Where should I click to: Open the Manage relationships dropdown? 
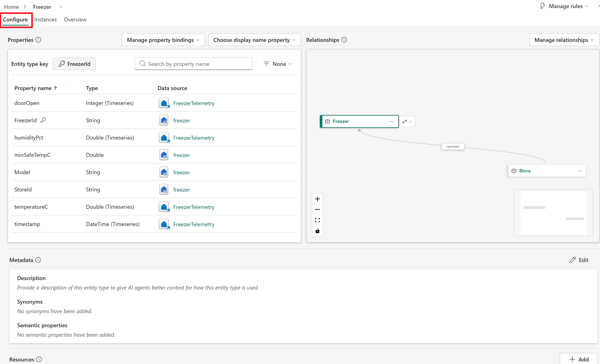[564, 40]
